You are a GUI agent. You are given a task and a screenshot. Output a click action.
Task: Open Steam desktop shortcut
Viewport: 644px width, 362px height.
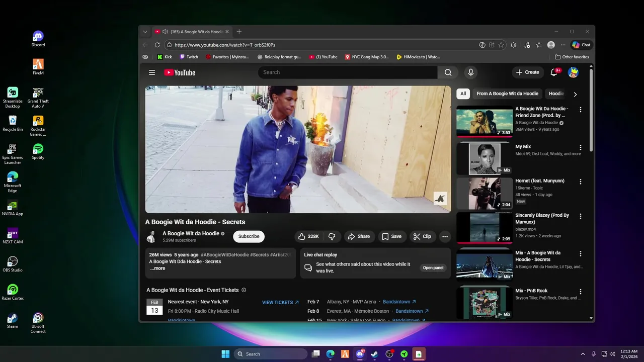click(x=13, y=320)
